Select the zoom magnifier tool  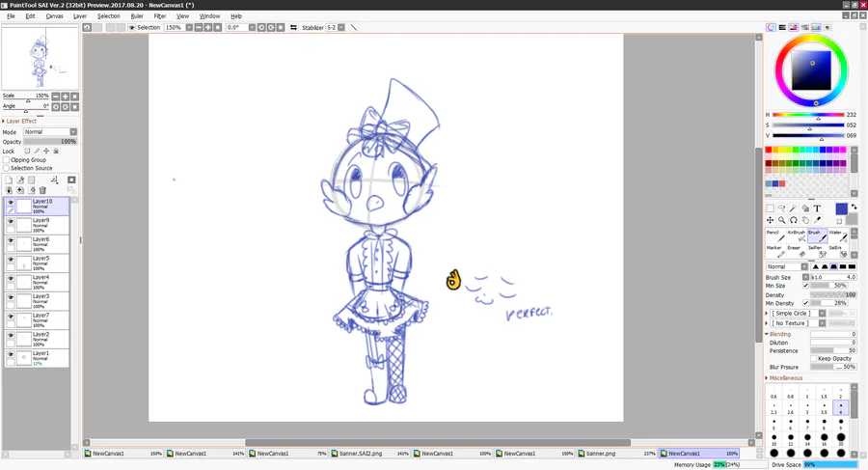[x=781, y=220]
